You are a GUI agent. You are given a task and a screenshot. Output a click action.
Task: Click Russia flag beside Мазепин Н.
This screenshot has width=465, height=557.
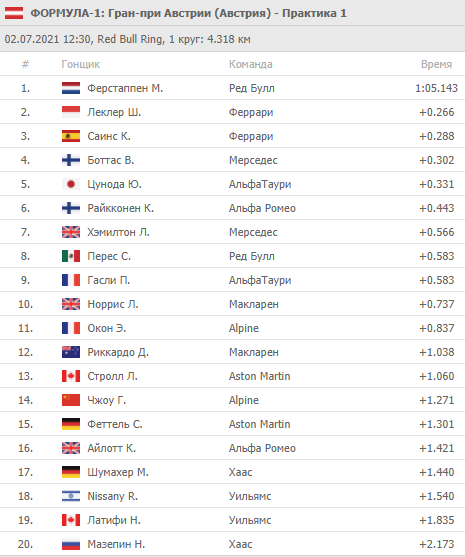click(x=71, y=544)
